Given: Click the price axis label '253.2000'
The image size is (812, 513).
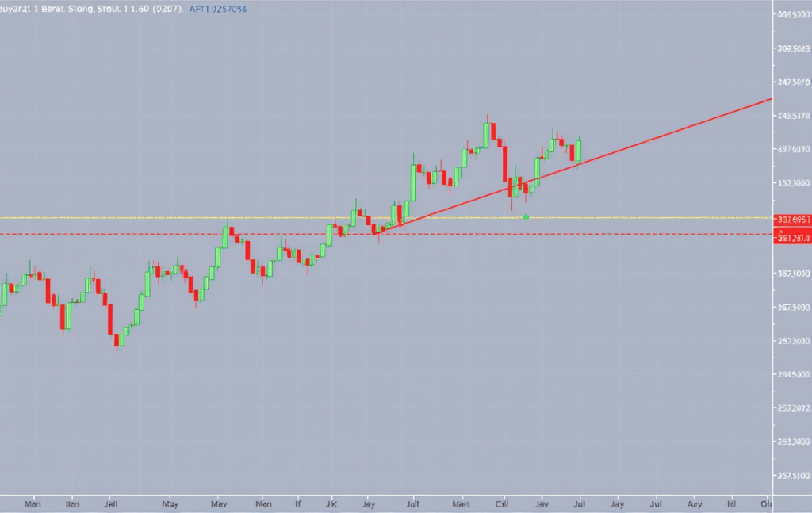Looking at the screenshot, I should click(x=793, y=442).
